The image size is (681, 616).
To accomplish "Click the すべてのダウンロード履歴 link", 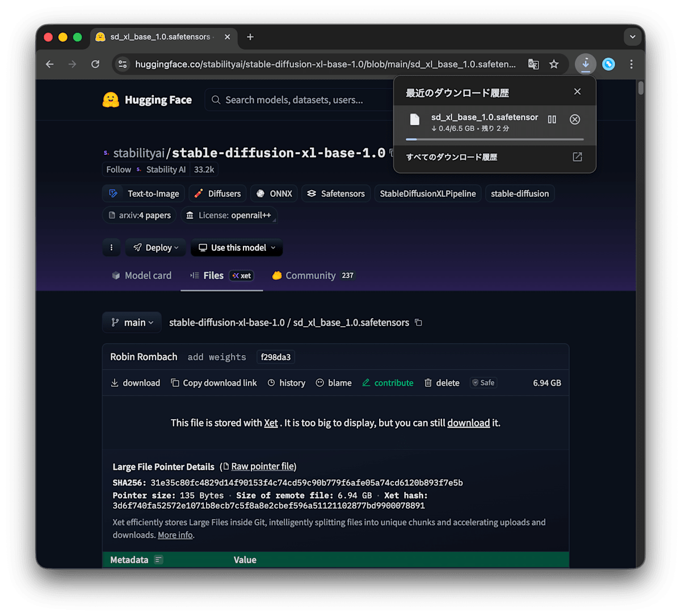I will coord(452,157).
